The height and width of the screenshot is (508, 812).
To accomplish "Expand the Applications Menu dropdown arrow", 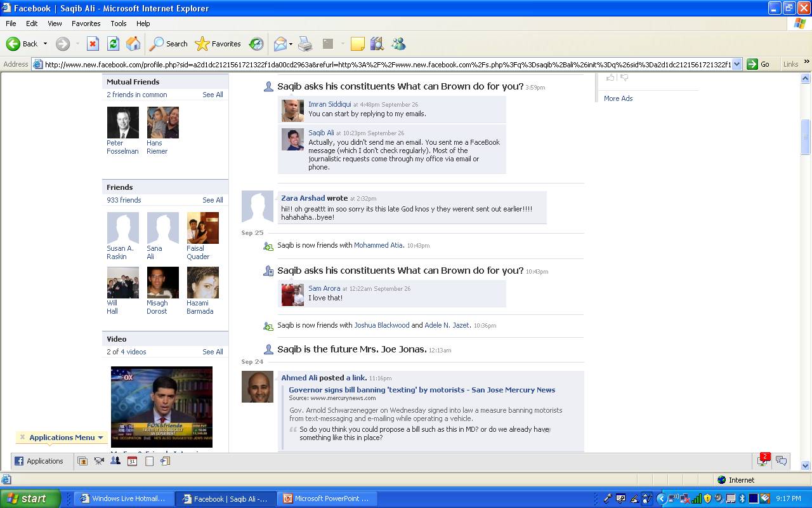I will pos(100,438).
